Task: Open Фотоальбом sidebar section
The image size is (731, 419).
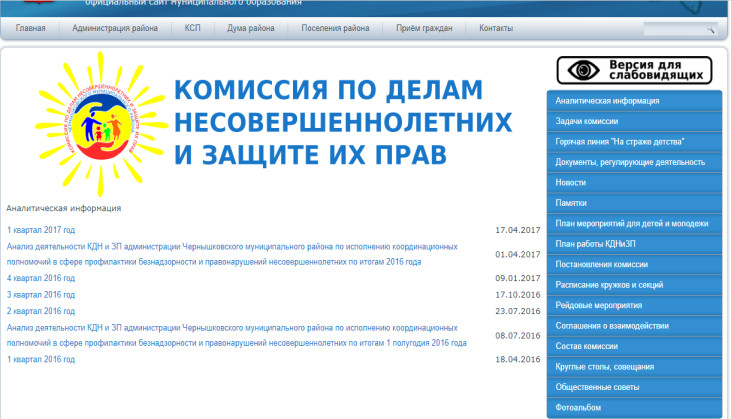Action: pos(634,408)
